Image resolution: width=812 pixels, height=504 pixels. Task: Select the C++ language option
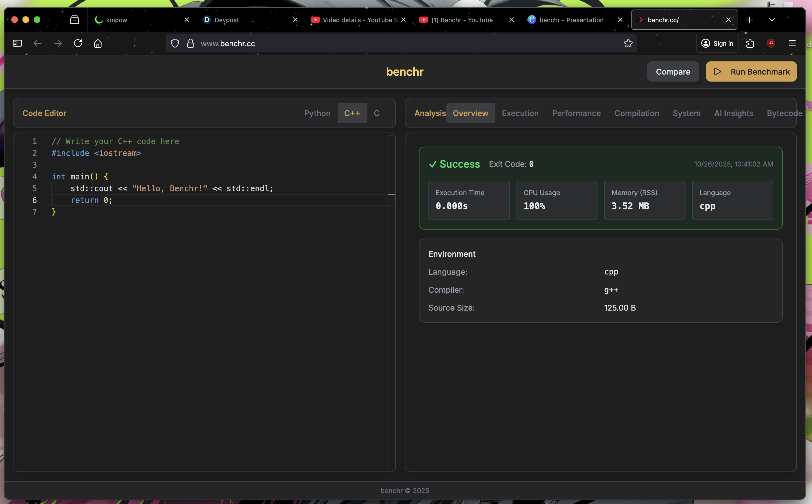[352, 113]
